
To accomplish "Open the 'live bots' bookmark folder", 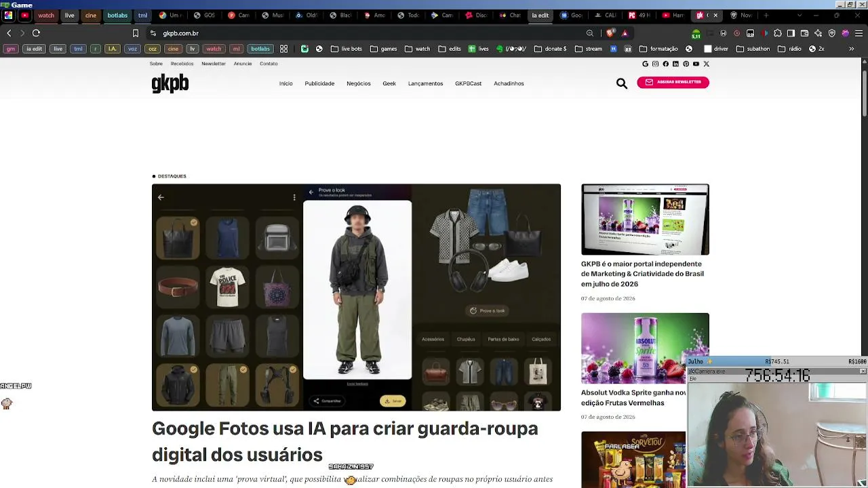I will click(x=347, y=49).
